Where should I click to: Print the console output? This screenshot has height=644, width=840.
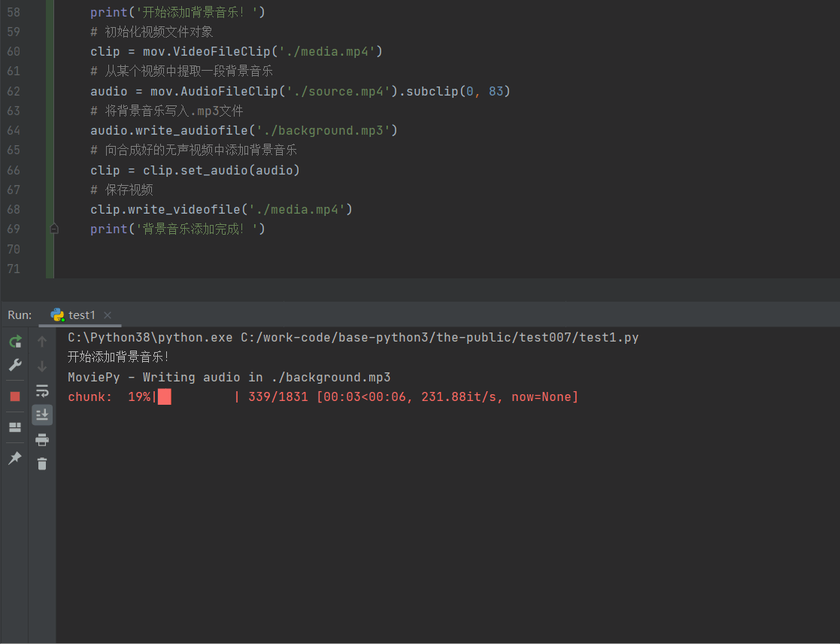pyautogui.click(x=42, y=440)
